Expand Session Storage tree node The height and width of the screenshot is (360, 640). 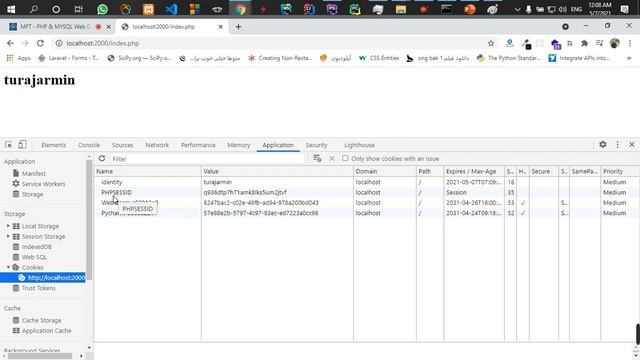click(8, 236)
